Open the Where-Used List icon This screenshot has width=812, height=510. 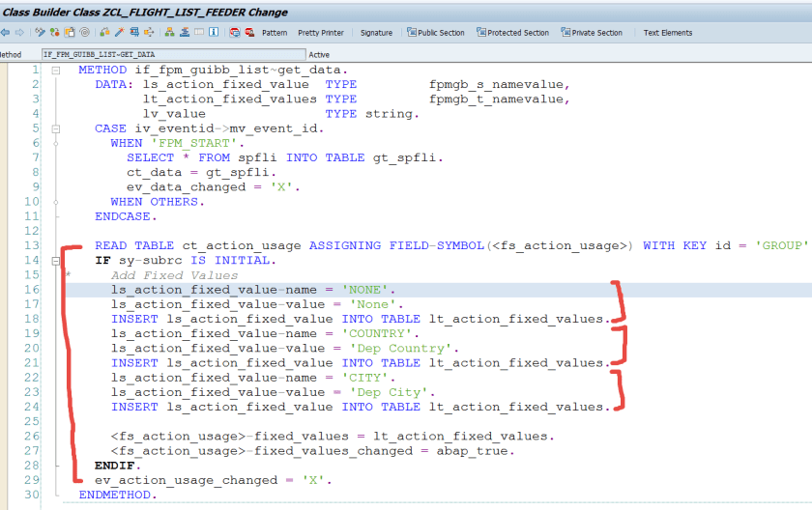coord(149,32)
